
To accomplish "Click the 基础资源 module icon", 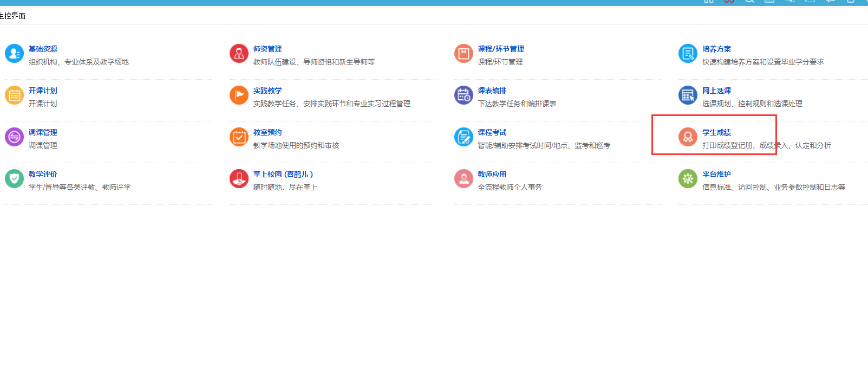I will [14, 54].
